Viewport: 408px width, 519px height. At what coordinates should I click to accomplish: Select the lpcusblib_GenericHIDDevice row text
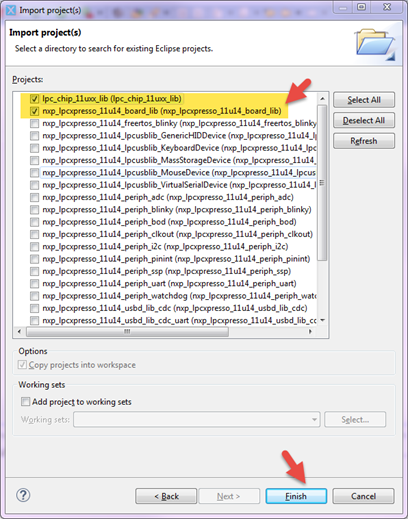[179, 136]
